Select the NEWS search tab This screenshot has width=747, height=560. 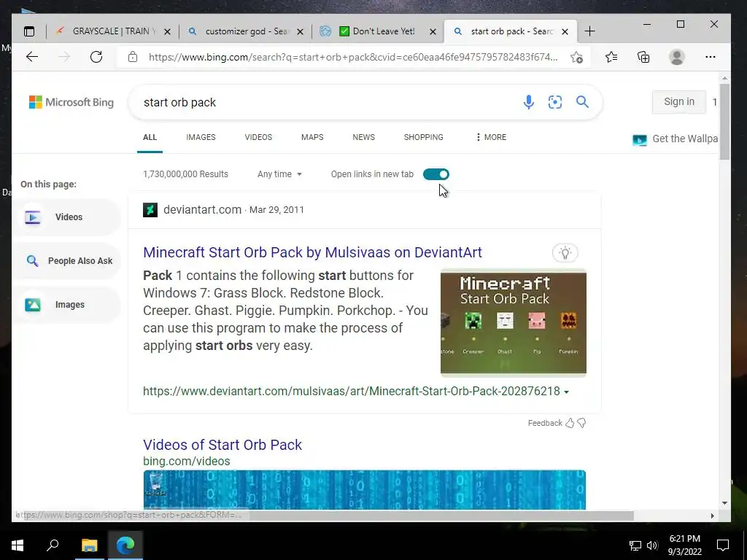pyautogui.click(x=363, y=137)
